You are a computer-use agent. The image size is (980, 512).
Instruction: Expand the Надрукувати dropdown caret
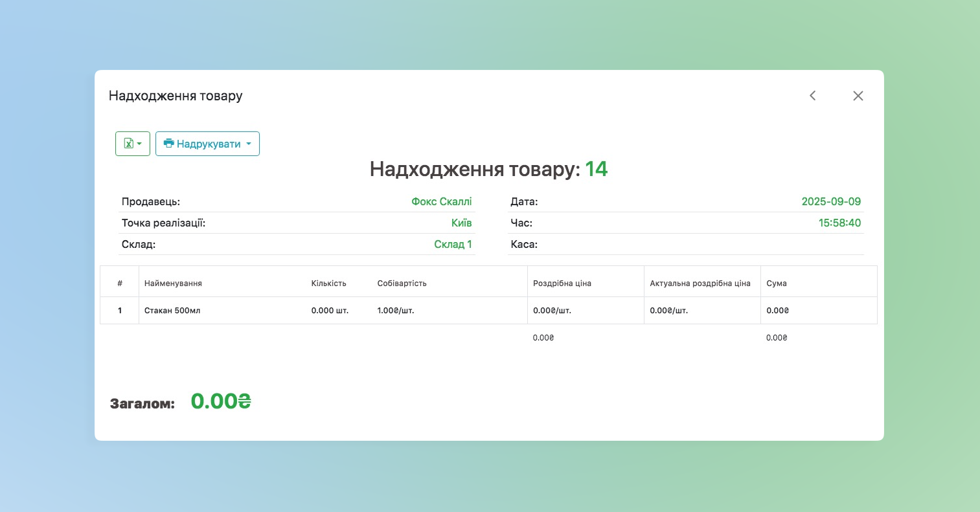coord(249,144)
